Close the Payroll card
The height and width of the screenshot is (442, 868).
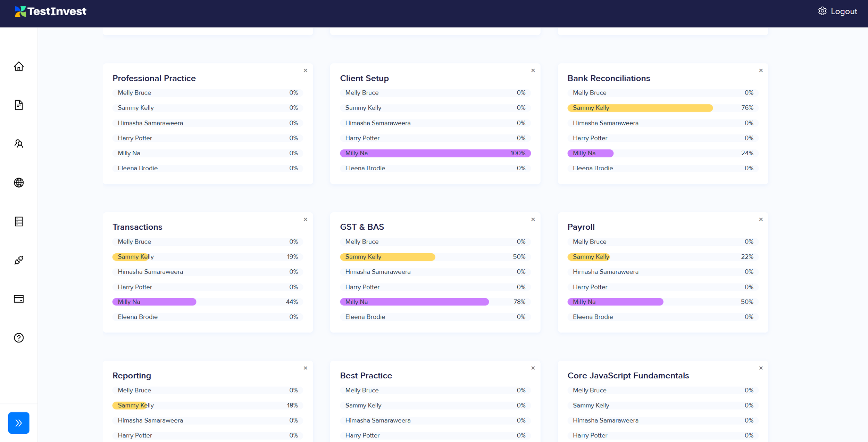[761, 219]
